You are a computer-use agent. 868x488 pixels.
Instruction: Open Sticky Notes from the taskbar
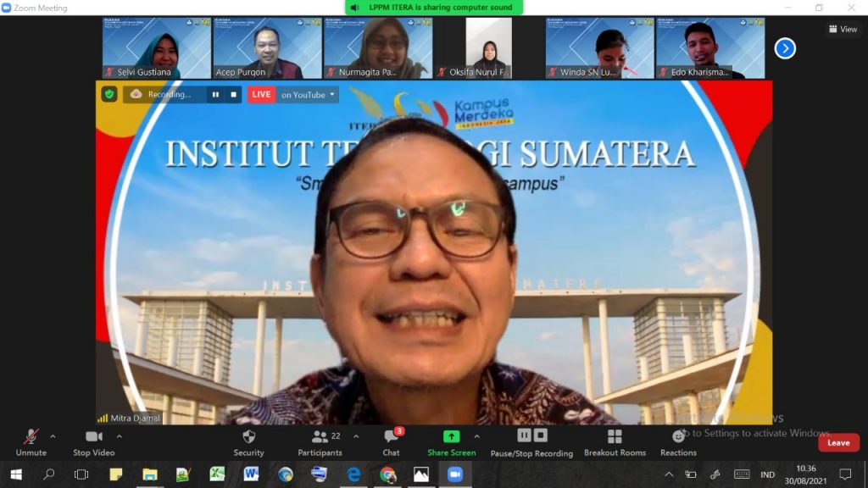click(115, 474)
